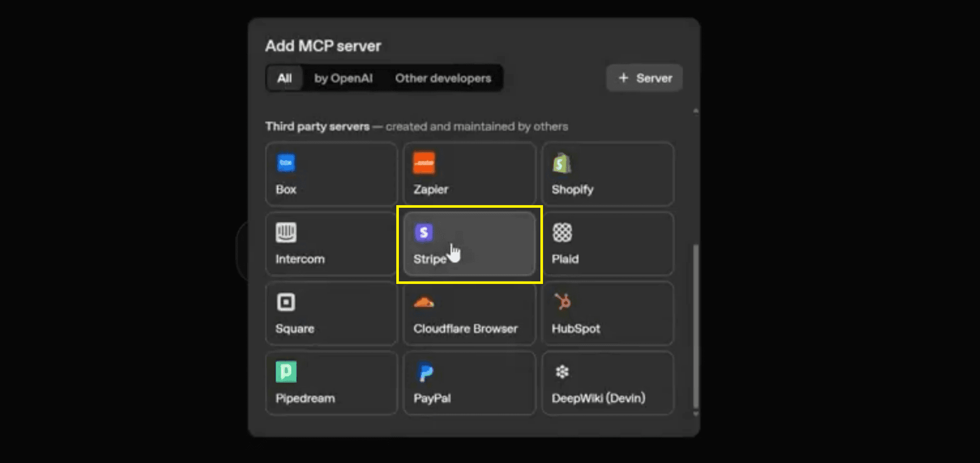The image size is (980, 463).
Task: Click the scrollbar down arrow
Action: tap(695, 414)
